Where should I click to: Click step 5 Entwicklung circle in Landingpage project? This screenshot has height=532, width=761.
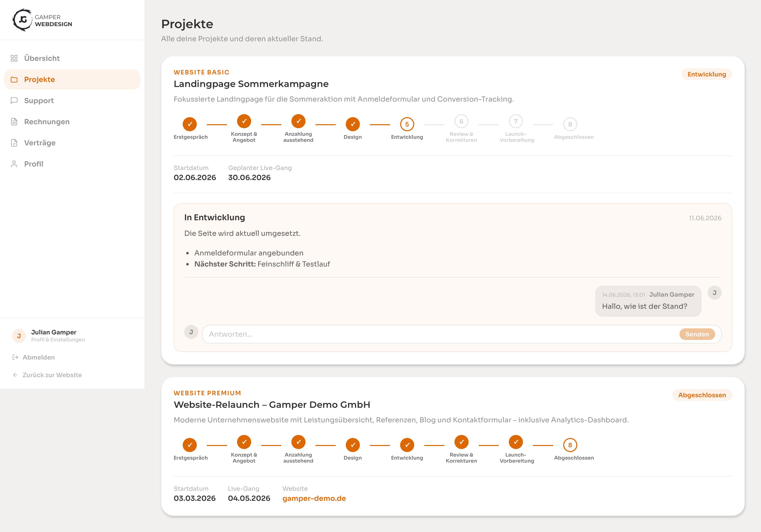[x=407, y=124]
